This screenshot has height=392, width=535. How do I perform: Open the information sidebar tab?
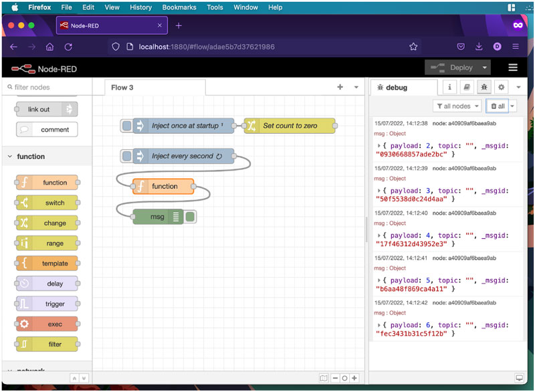pyautogui.click(x=450, y=87)
